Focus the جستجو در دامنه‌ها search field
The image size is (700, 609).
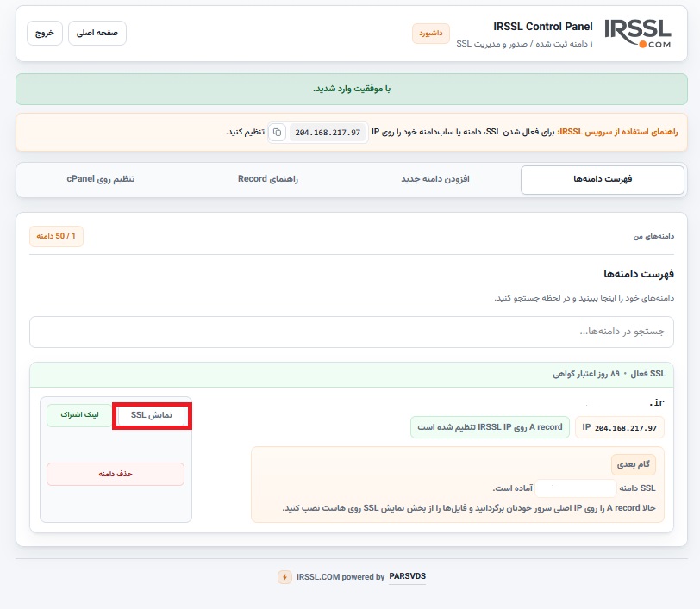[352, 332]
